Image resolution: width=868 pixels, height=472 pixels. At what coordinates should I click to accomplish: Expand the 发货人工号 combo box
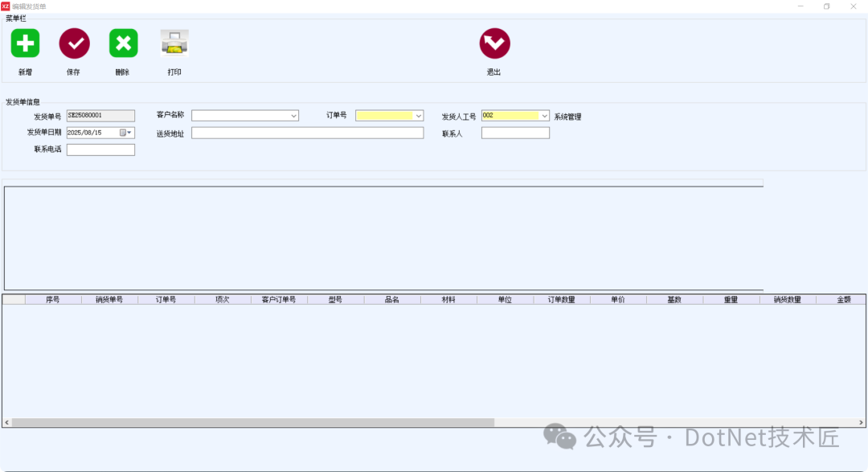pyautogui.click(x=544, y=116)
